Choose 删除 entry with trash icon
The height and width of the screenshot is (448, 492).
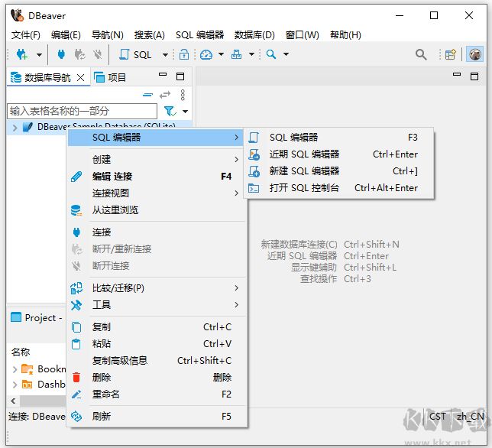[155, 378]
